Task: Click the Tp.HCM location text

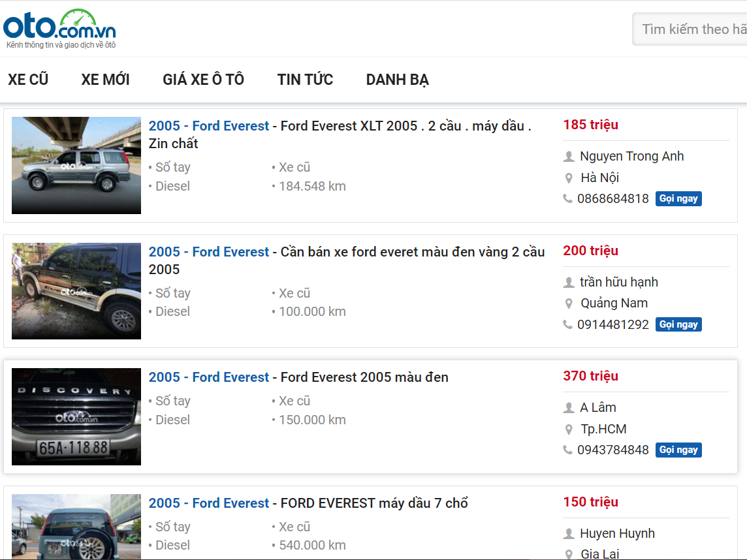Action: (603, 429)
